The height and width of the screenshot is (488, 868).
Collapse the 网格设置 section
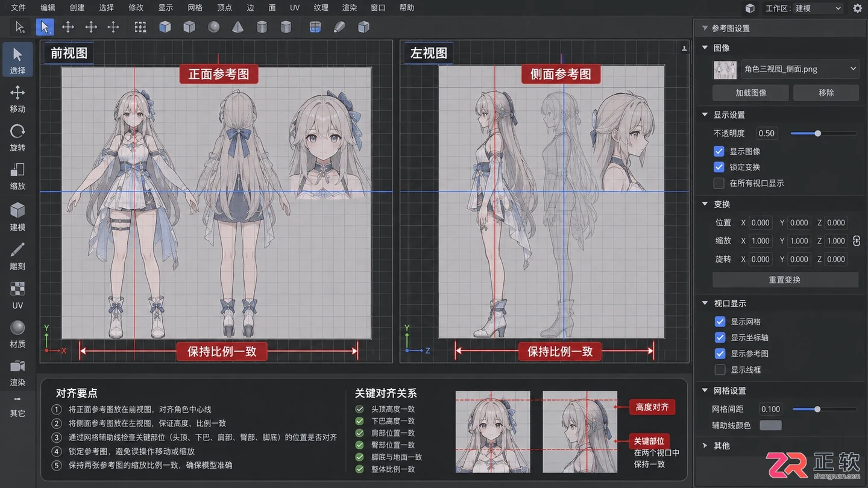tap(705, 390)
